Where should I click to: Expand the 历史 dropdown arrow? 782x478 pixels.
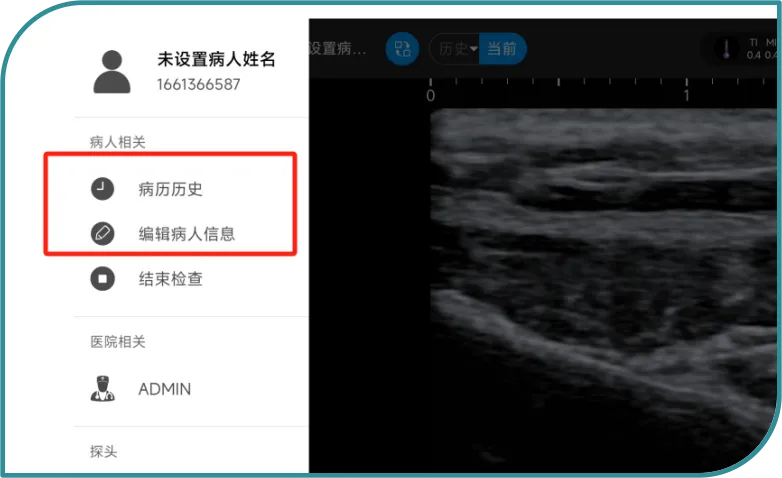473,49
